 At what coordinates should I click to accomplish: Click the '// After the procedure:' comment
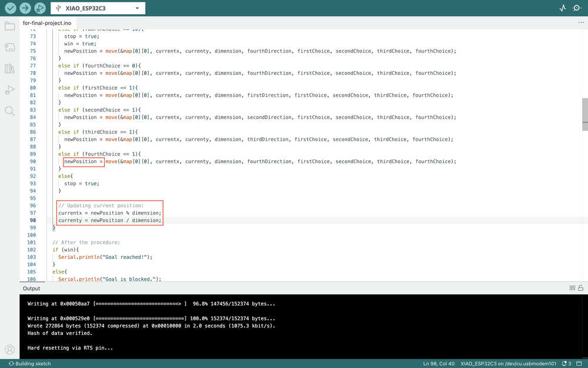pos(86,243)
